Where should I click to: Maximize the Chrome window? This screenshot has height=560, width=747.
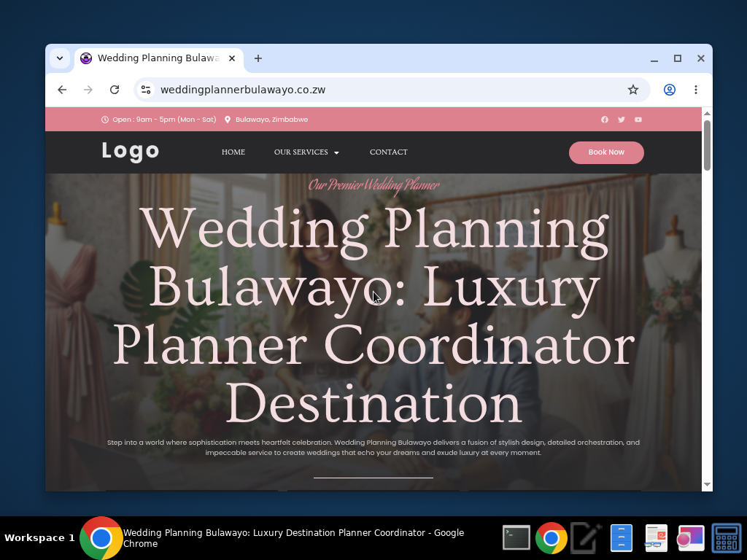point(678,58)
